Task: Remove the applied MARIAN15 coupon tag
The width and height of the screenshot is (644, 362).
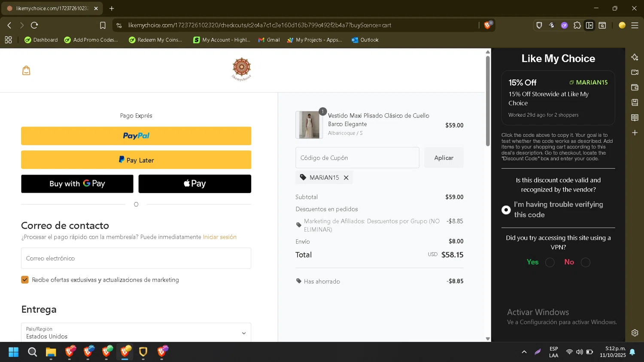Action: click(346, 178)
